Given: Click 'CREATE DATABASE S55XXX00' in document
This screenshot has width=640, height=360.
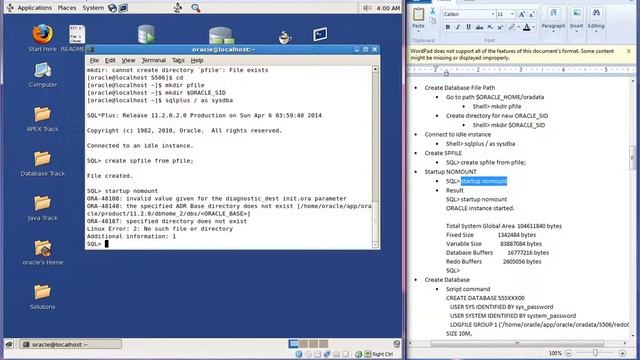Looking at the screenshot, I should (x=485, y=298).
